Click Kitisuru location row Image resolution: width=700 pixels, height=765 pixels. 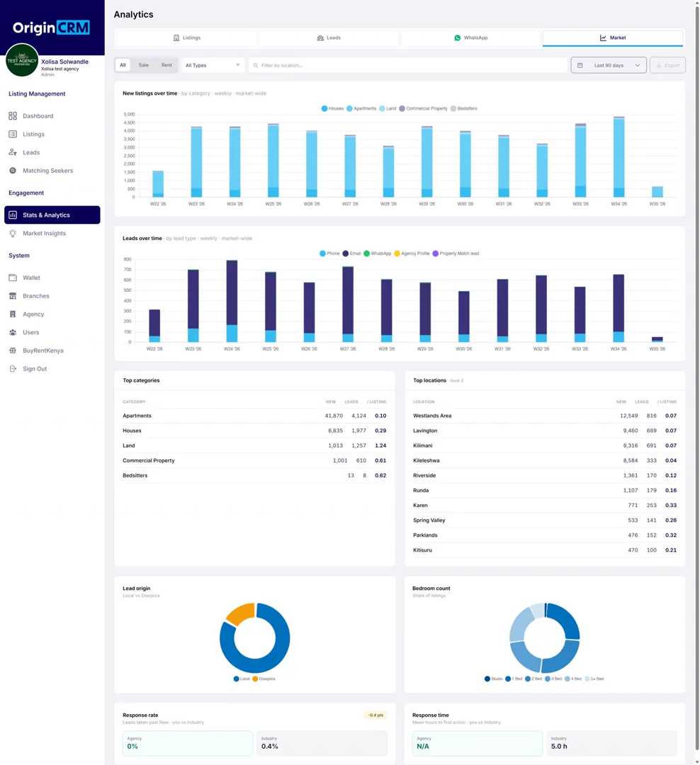coord(545,550)
